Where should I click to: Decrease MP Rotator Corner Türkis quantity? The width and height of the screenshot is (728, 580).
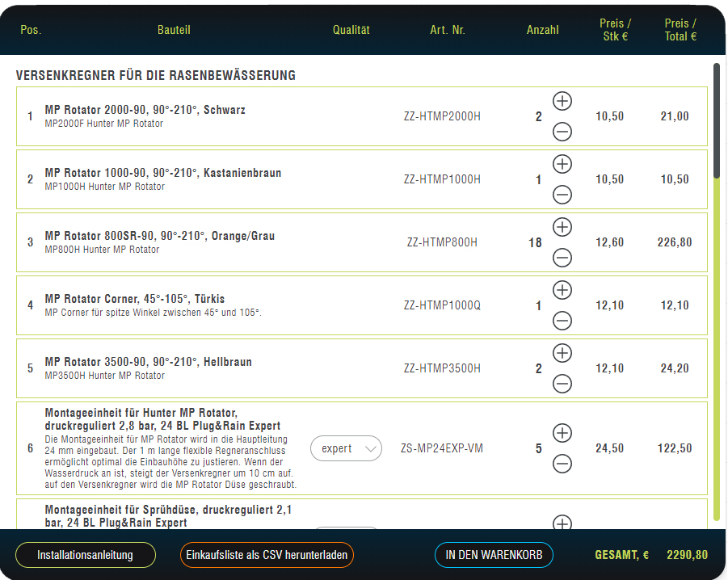pyautogui.click(x=562, y=321)
